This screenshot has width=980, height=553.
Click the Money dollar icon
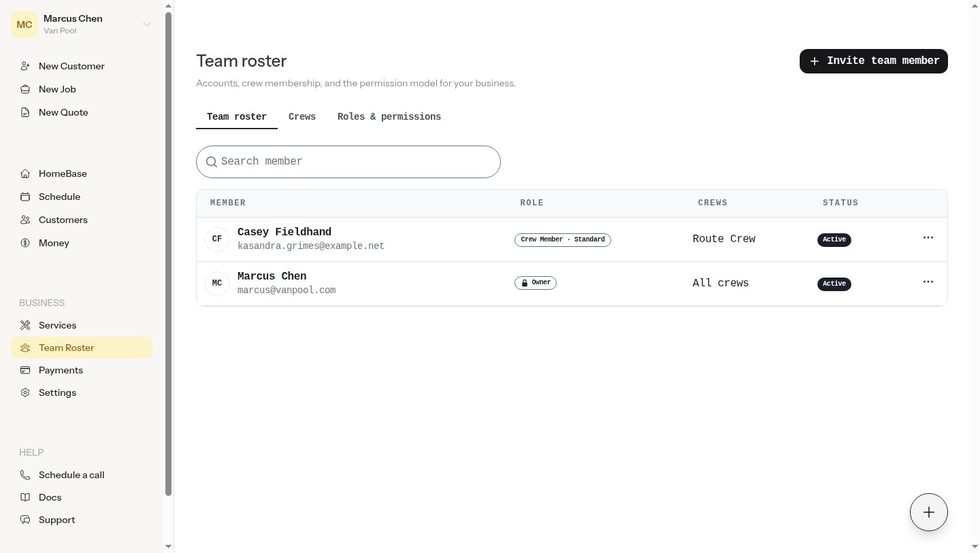point(25,243)
